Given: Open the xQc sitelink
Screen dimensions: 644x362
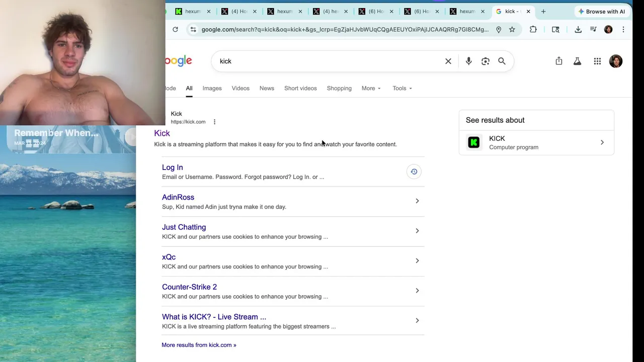Looking at the screenshot, I should [169, 257].
